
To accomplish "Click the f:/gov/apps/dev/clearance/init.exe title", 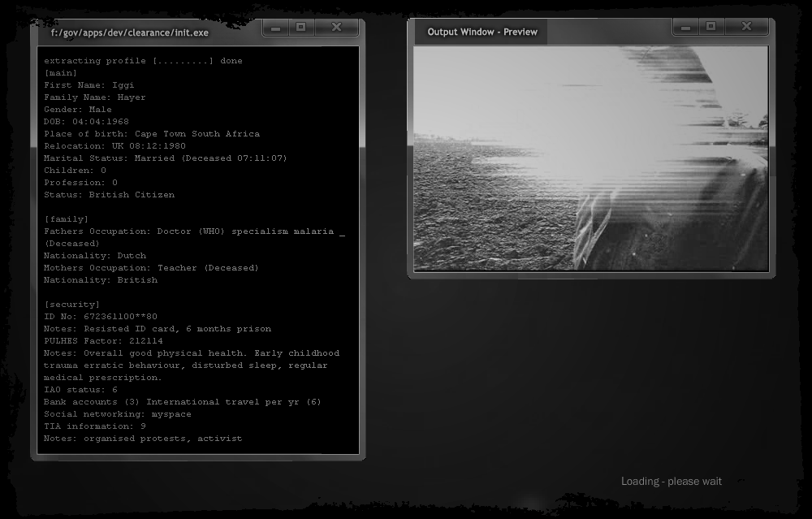I will [129, 32].
